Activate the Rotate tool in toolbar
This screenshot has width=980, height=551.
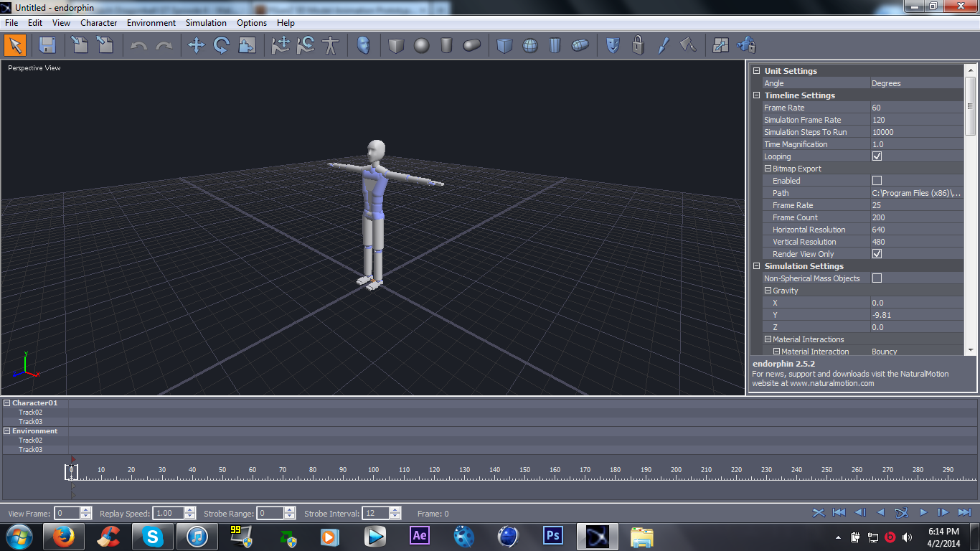point(221,45)
